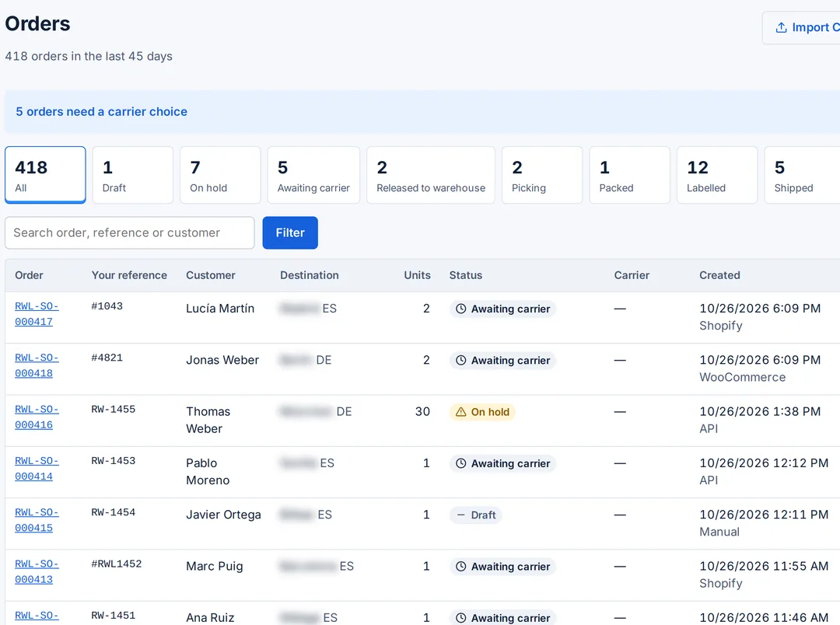Click customer name Lucía Martín

(x=220, y=309)
